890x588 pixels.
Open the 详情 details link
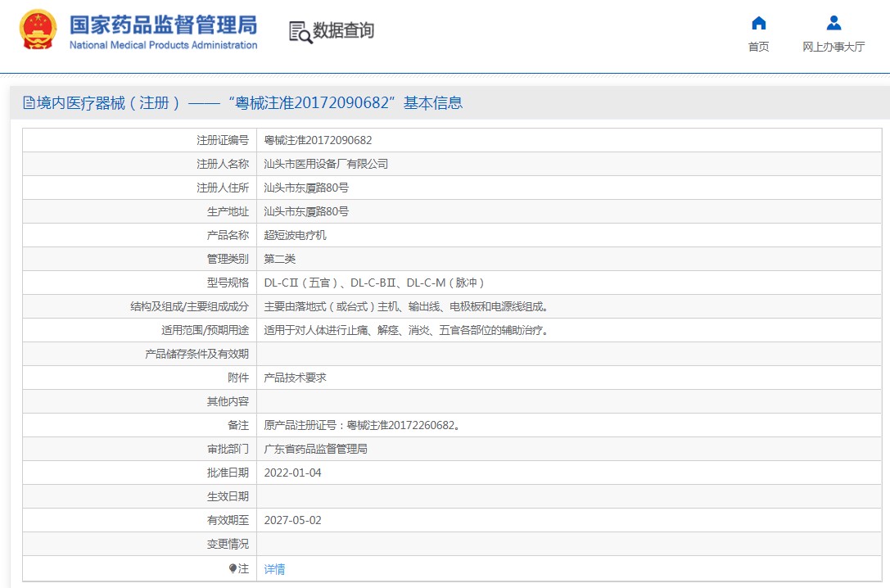point(275,568)
